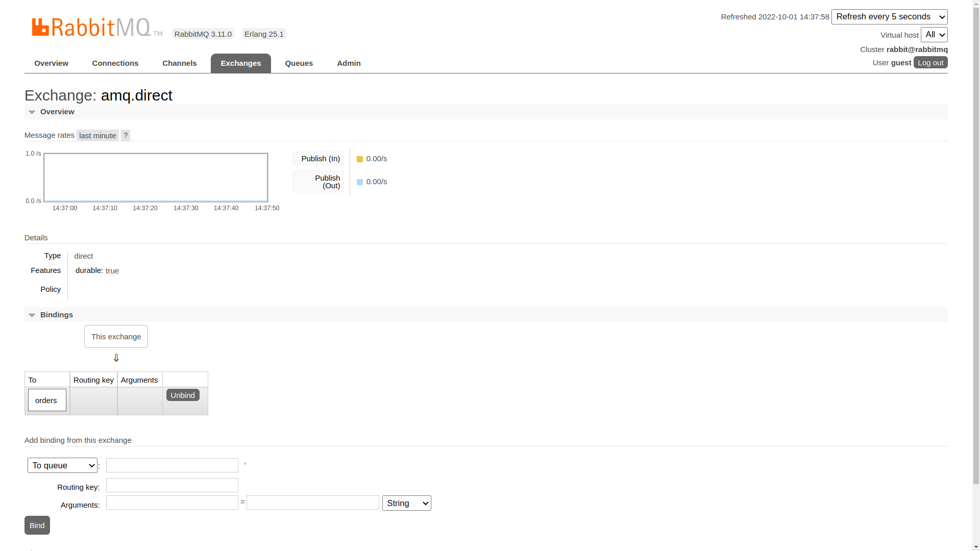This screenshot has width=980, height=551.
Task: Open the To queue destination dropdown
Action: 62,465
